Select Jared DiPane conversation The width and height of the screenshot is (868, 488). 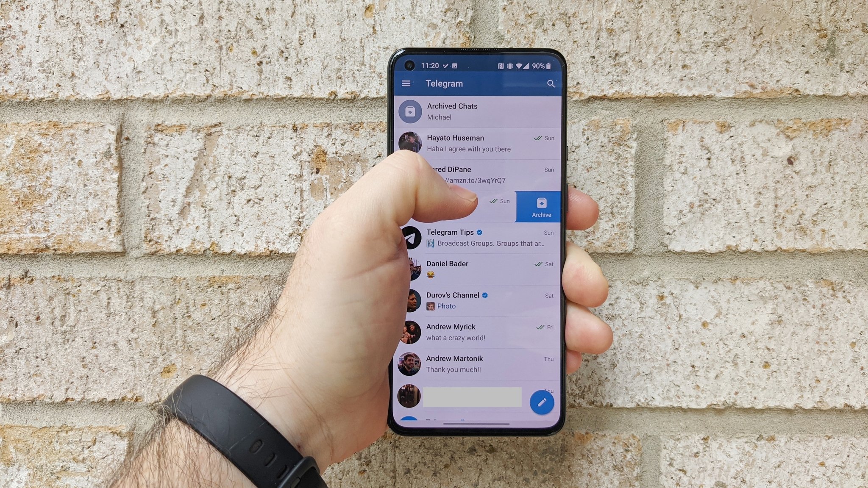click(x=477, y=175)
